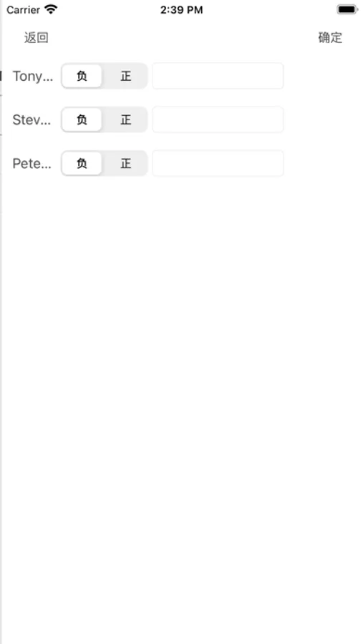Tap the truncated Tony... name label
The width and height of the screenshot is (363, 644).
pos(33,77)
